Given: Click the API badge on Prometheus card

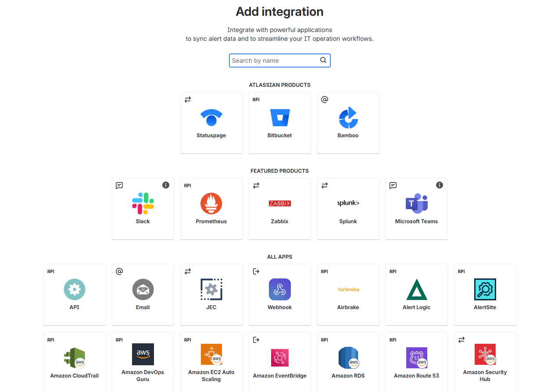Looking at the screenshot, I should click(188, 185).
